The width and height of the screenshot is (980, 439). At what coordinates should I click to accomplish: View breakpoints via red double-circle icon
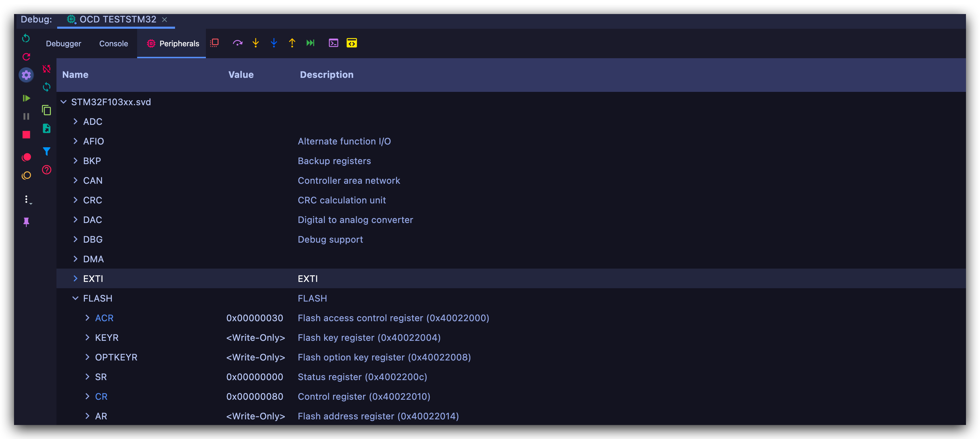point(26,157)
